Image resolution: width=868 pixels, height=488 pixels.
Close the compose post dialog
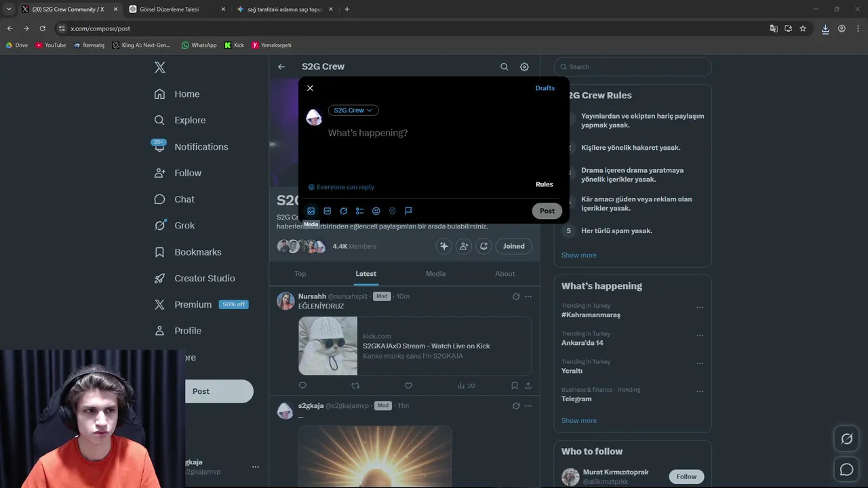pyautogui.click(x=310, y=88)
